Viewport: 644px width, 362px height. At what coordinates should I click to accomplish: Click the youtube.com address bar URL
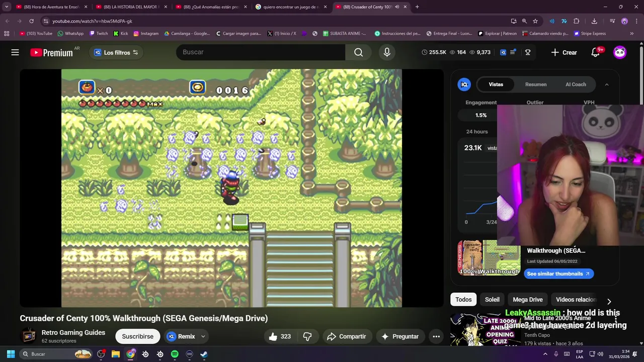[x=92, y=21]
